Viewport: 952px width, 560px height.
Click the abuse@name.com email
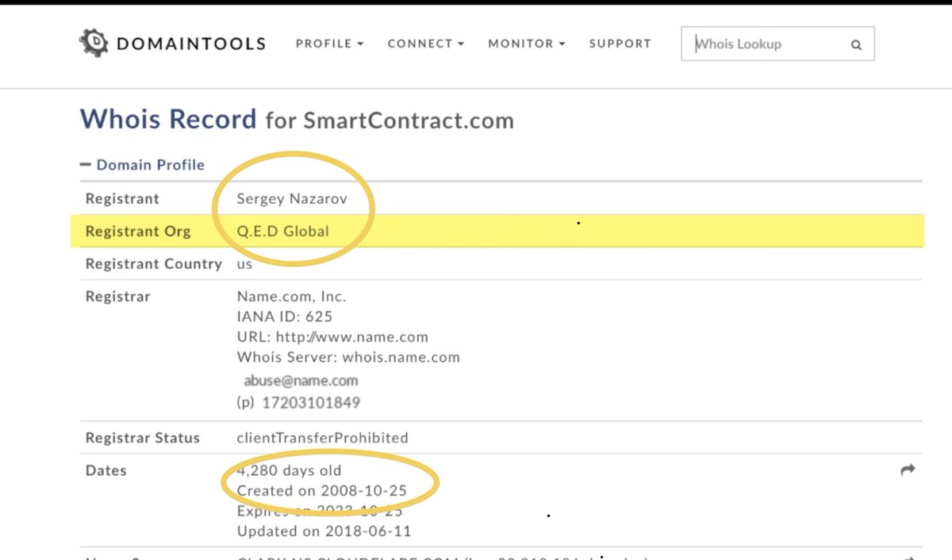pos(301,381)
